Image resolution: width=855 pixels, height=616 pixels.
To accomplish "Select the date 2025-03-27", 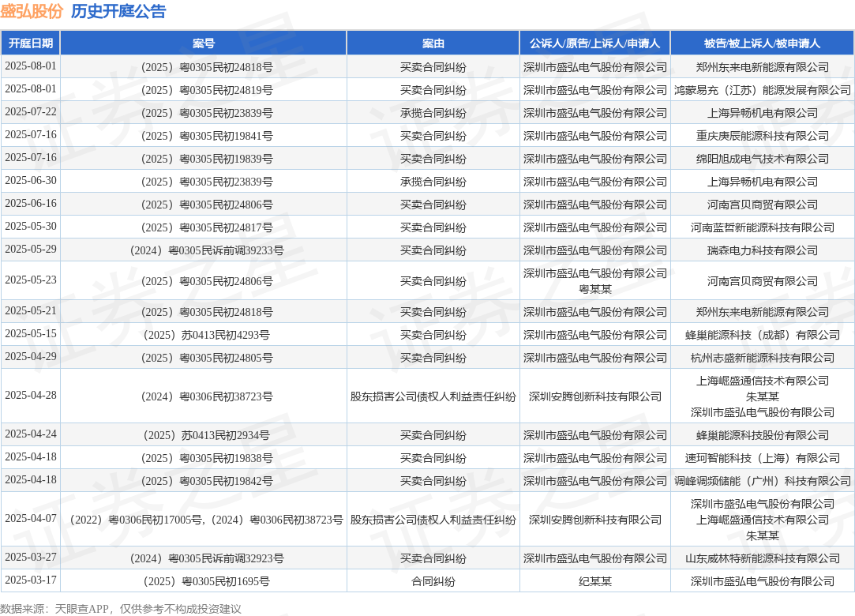I will click(31, 558).
